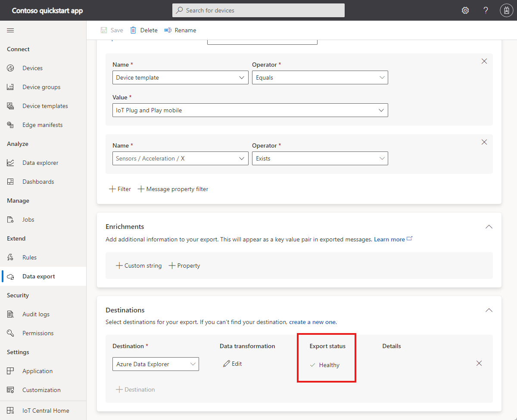
Task: Click inside the device search field
Action: tap(258, 10)
